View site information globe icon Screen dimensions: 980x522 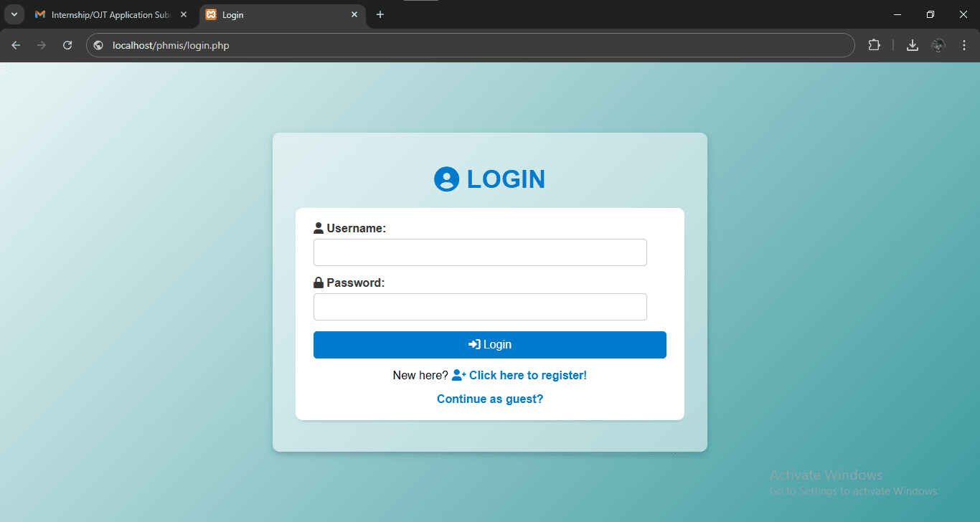click(98, 45)
